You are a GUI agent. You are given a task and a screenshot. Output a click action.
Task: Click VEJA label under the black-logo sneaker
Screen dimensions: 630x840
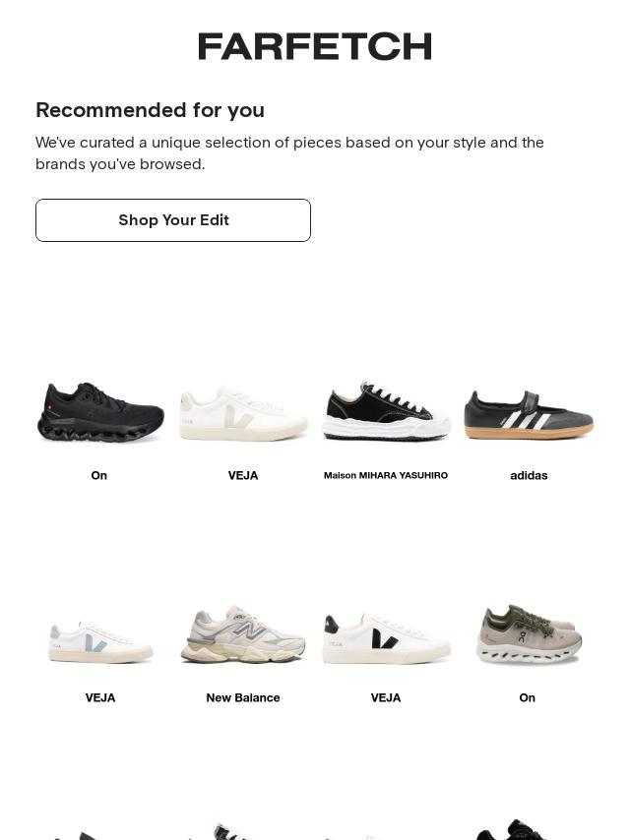pos(386,697)
